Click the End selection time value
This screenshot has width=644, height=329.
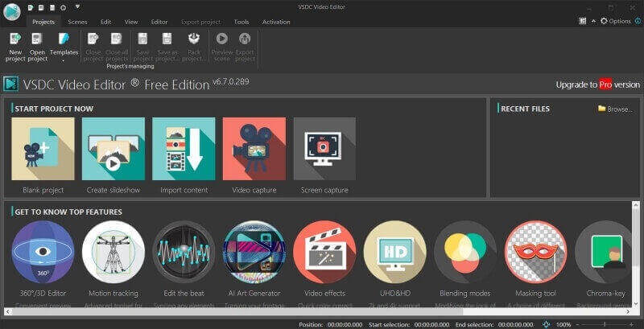pyautogui.click(x=518, y=324)
